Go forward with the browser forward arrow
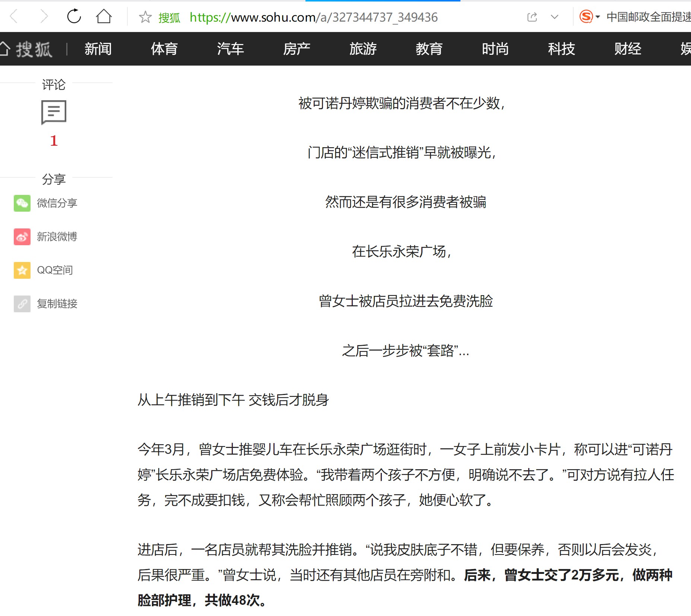Image resolution: width=691 pixels, height=616 pixels. coord(44,16)
